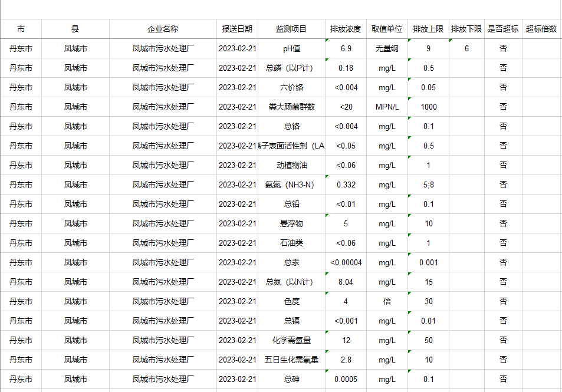
Task: Click 否 in the 总砷 row
Action: tap(503, 379)
